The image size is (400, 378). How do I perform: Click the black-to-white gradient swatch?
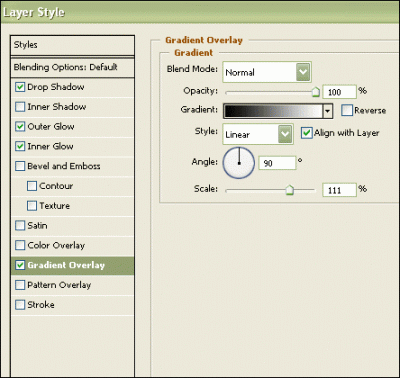[x=273, y=111]
